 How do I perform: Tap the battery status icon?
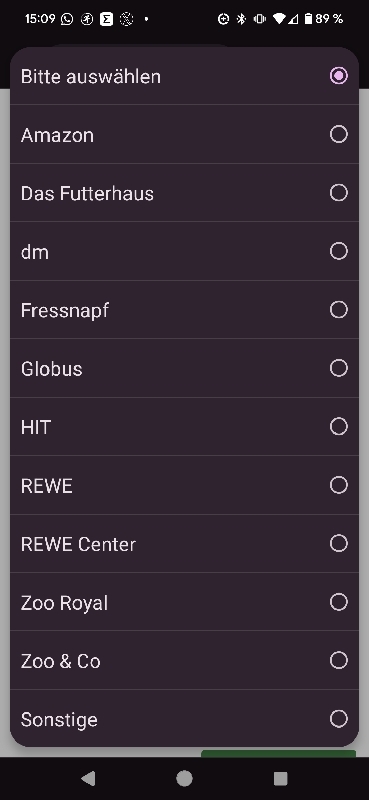308,19
